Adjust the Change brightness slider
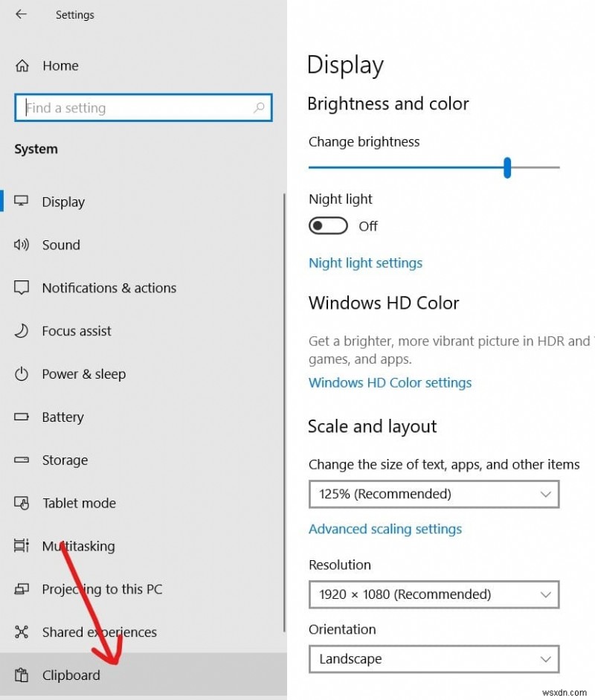595x700 pixels. coord(507,168)
